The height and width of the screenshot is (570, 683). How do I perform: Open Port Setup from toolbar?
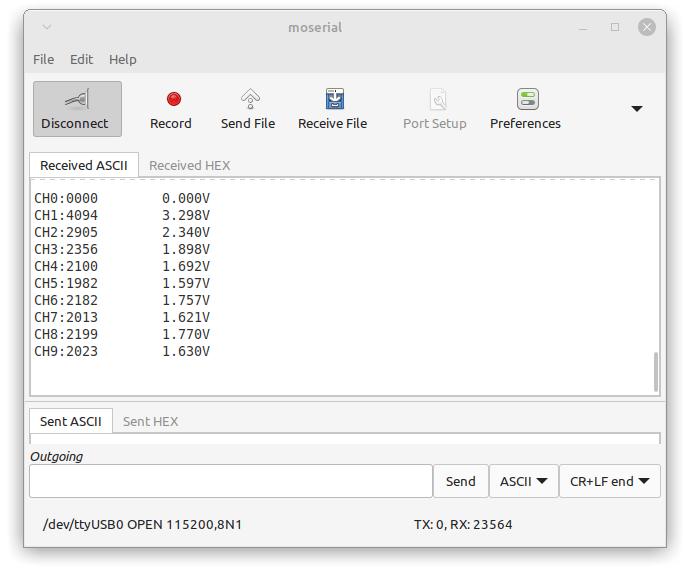[x=435, y=109]
